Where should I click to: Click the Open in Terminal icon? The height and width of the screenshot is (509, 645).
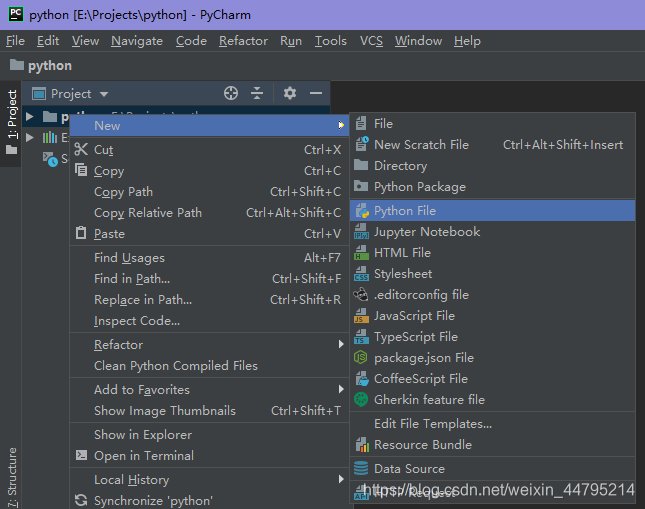[x=81, y=455]
